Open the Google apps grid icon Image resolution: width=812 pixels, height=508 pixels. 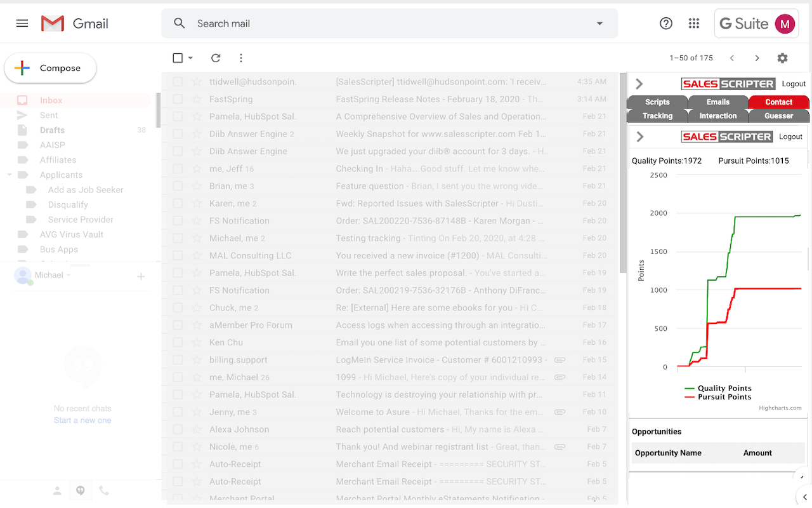[694, 23]
